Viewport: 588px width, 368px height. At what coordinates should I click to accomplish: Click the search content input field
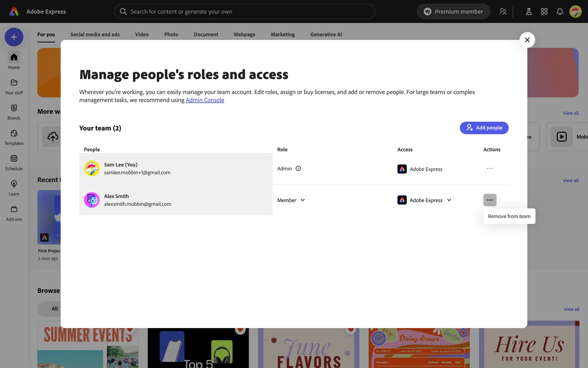tap(245, 12)
